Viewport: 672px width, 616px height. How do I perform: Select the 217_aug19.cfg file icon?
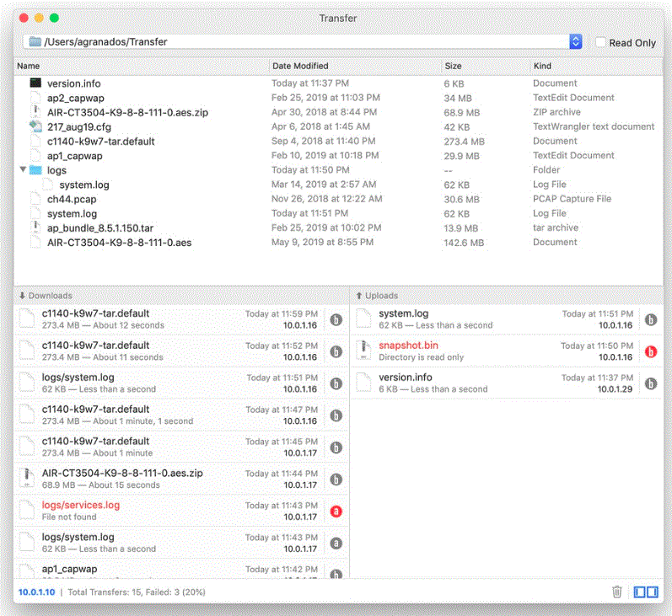click(x=35, y=126)
